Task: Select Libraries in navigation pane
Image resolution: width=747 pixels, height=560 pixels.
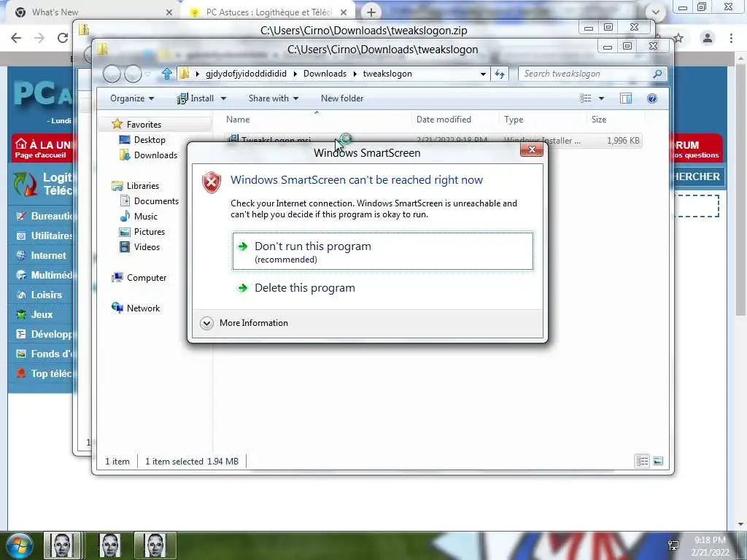Action: tap(142, 186)
